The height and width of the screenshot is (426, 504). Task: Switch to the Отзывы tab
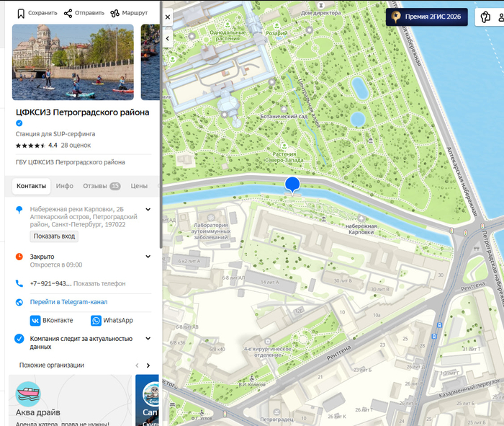click(102, 186)
